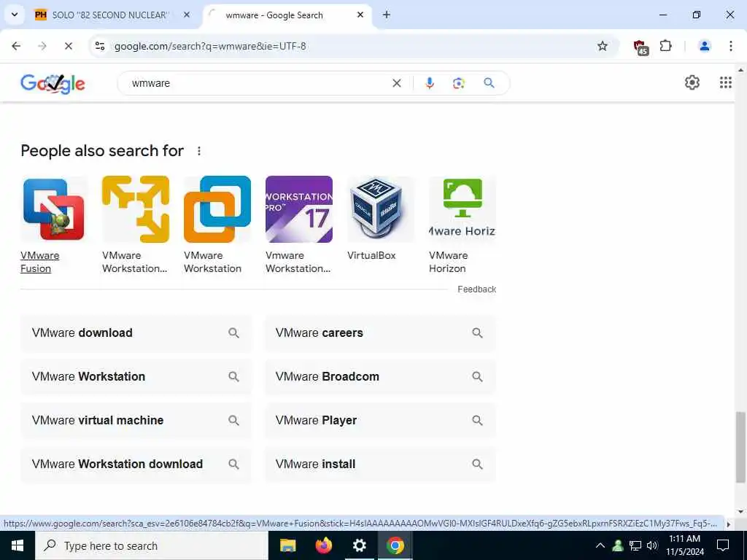Screen dimensions: 747x560
Task: Search for VMware Player
Action: coord(380,421)
